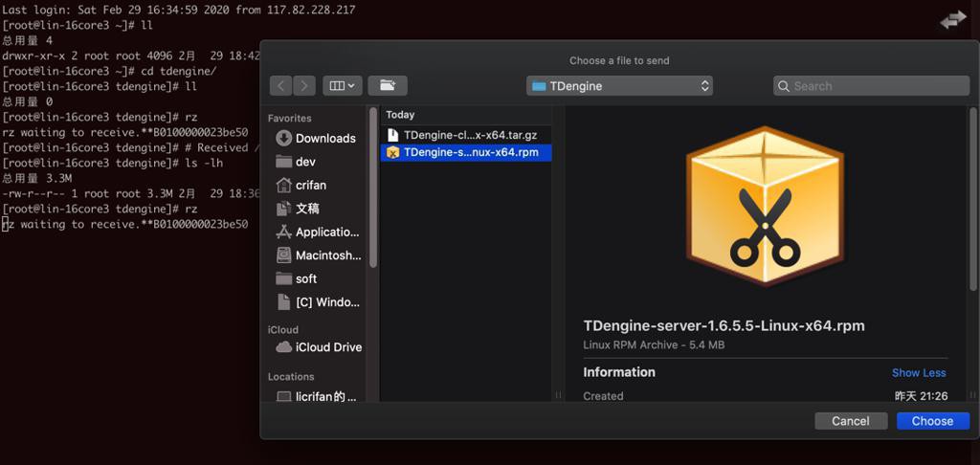Viewport: 980px width, 465px height.
Task: Click into the Search field
Action: click(x=871, y=85)
